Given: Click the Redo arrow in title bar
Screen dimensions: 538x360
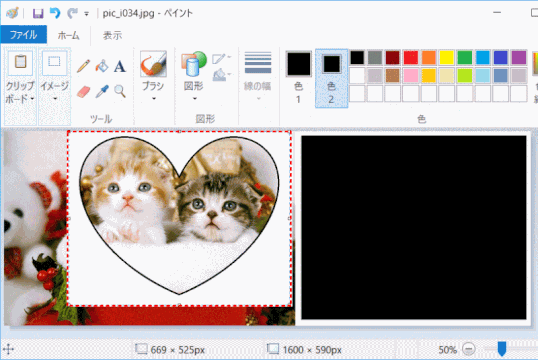Looking at the screenshot, I should (72, 13).
